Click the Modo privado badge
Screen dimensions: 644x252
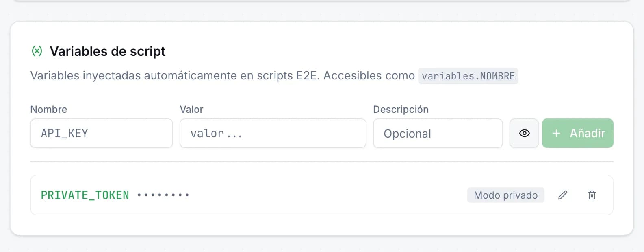tap(505, 195)
